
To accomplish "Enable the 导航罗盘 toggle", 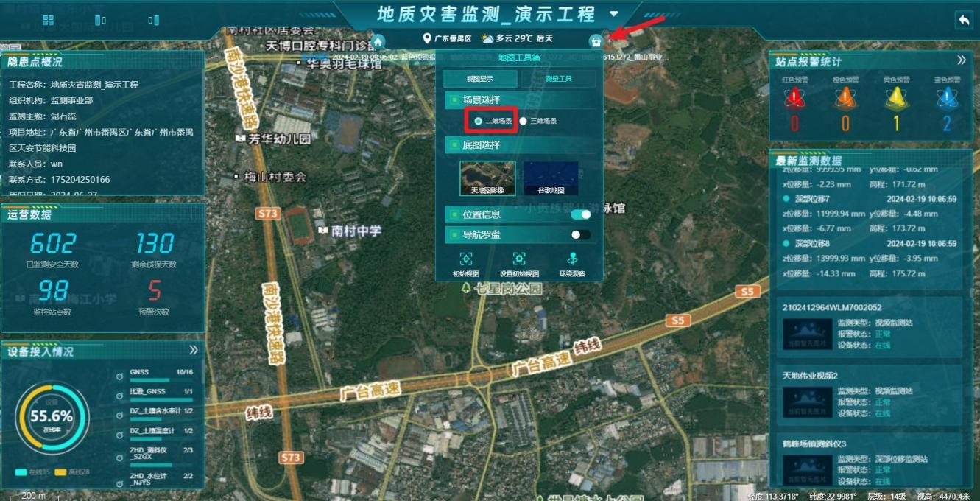I will click(580, 235).
